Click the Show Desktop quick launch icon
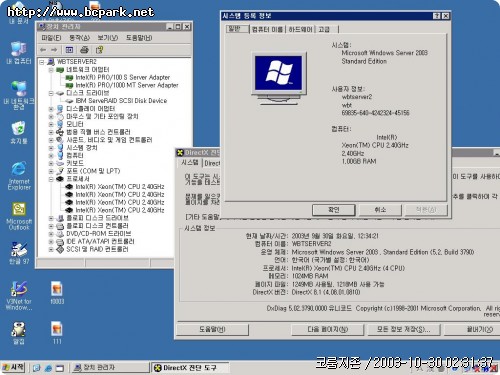 tap(59, 368)
